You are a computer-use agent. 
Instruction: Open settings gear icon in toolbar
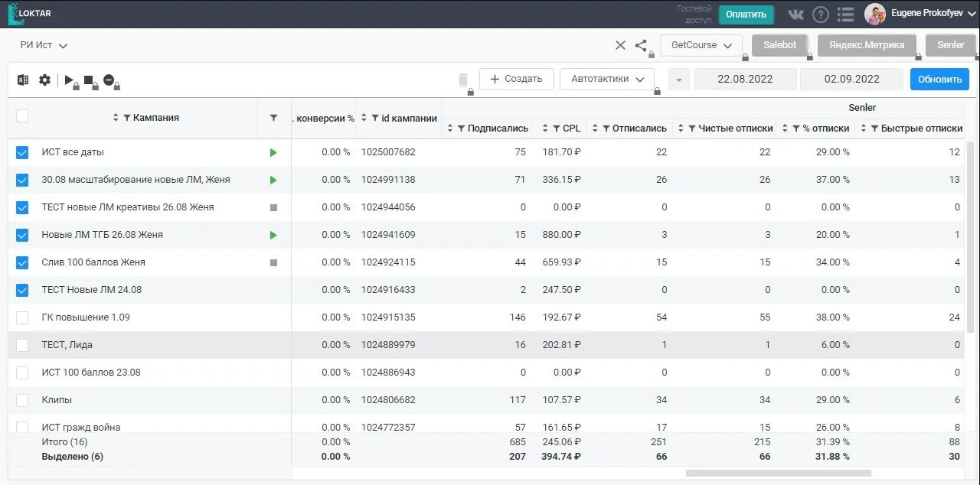44,80
